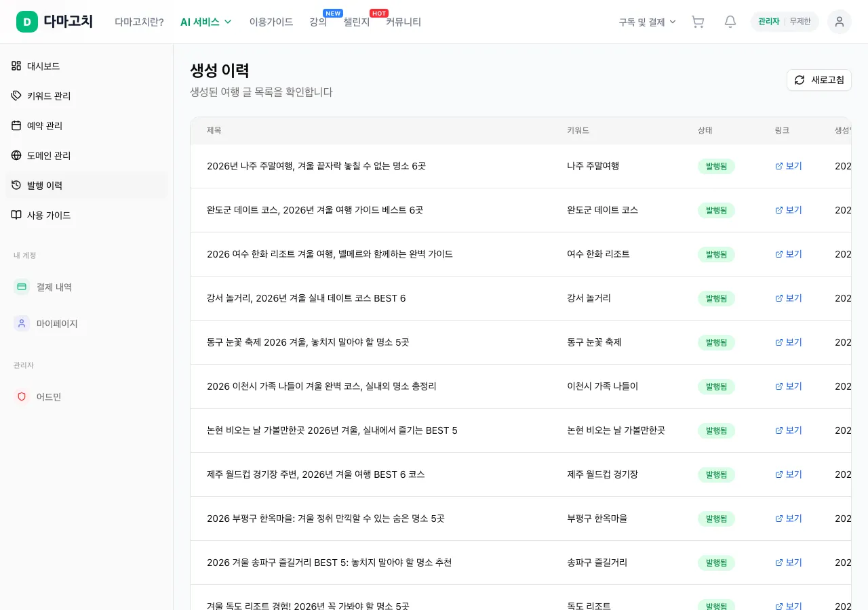
Task: Click the 링크 column header
Action: 782,130
